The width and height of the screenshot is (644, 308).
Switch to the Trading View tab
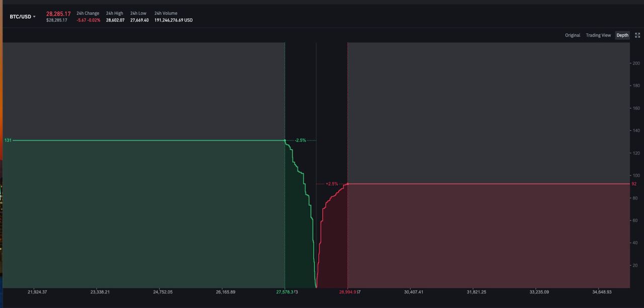(598, 35)
